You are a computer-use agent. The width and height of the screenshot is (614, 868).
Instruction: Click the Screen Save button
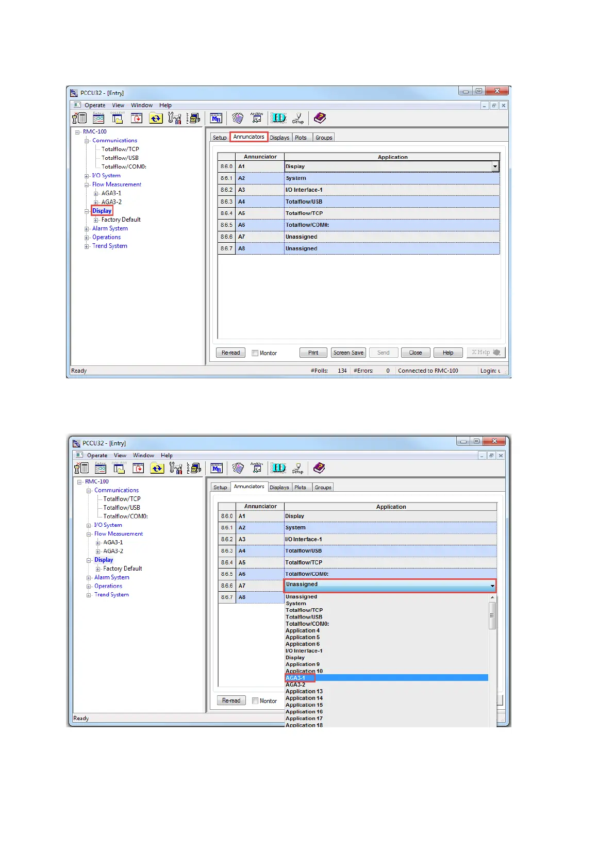pyautogui.click(x=349, y=353)
